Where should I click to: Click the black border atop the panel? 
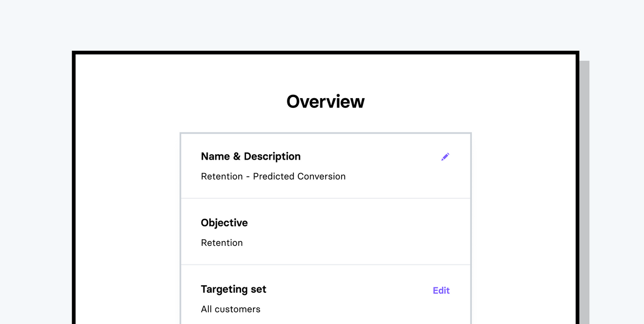pyautogui.click(x=325, y=53)
